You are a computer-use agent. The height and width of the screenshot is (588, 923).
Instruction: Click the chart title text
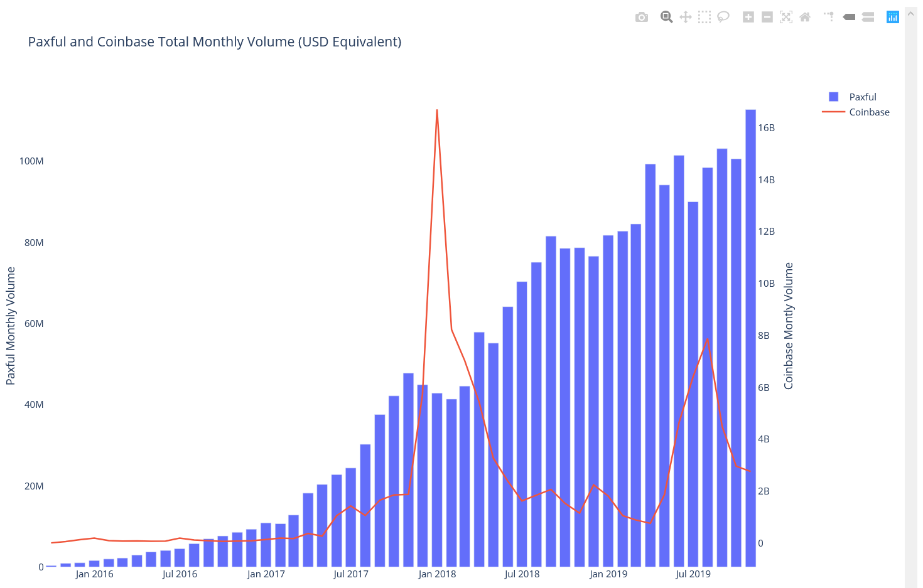point(215,42)
